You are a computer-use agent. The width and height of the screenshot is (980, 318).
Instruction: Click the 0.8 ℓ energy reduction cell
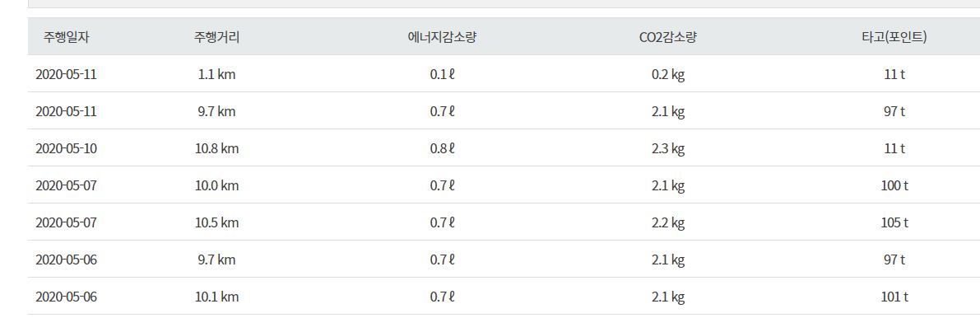[x=443, y=149]
